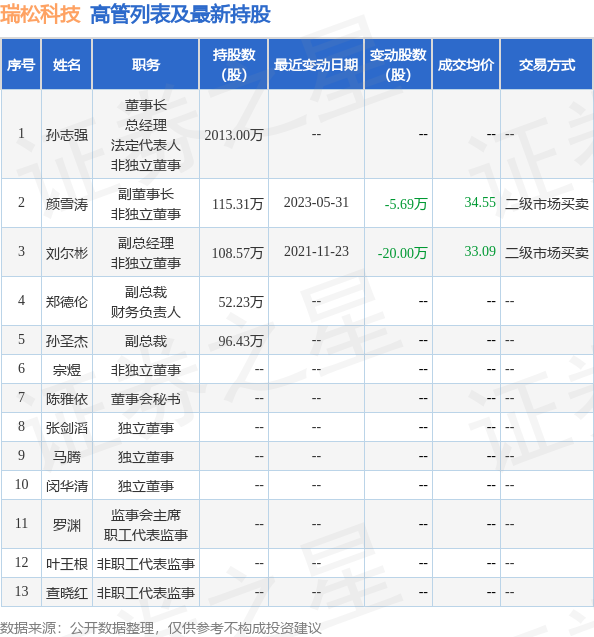Click 副总经理 in 刘尔彬's row
Image resolution: width=594 pixels, height=637 pixels.
point(146,243)
